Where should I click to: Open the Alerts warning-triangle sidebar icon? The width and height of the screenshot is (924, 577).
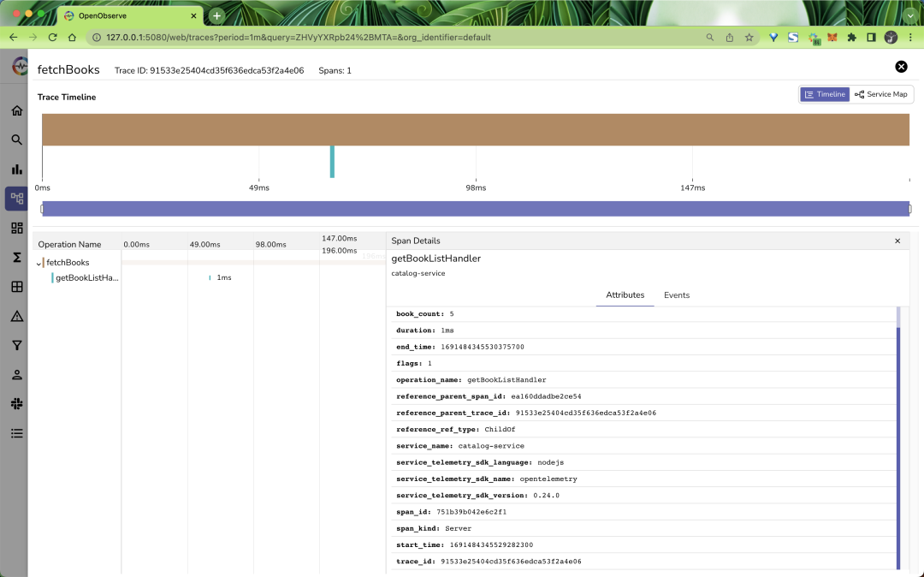(16, 315)
